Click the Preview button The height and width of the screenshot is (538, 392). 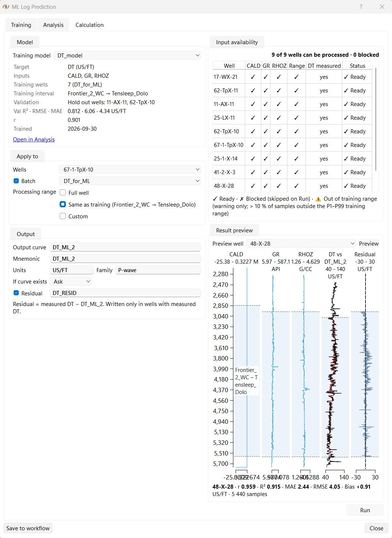click(369, 243)
